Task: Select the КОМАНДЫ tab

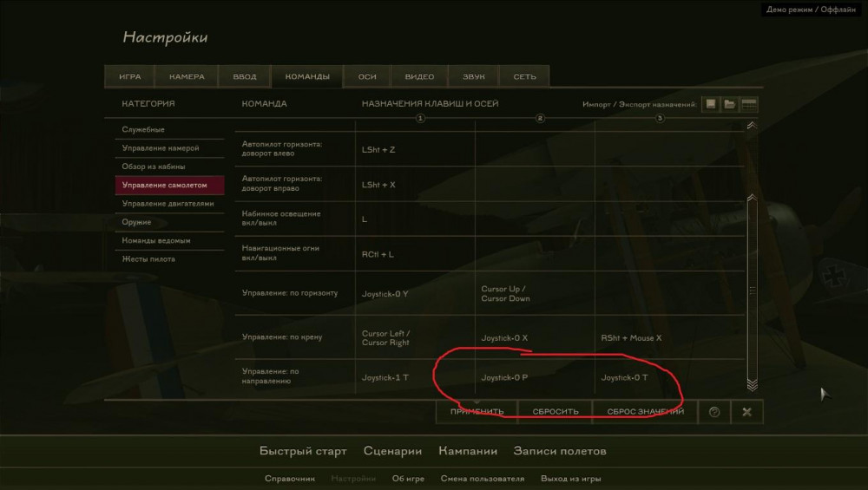Action: 307,77
